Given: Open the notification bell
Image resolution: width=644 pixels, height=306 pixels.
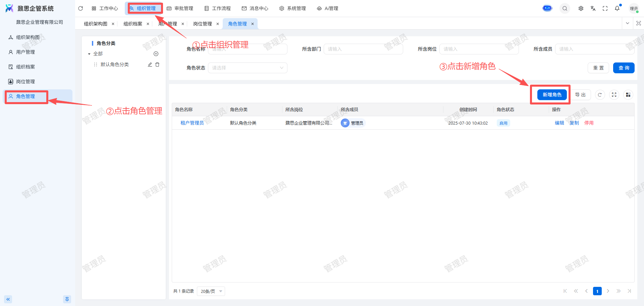Looking at the screenshot, I should [x=617, y=8].
